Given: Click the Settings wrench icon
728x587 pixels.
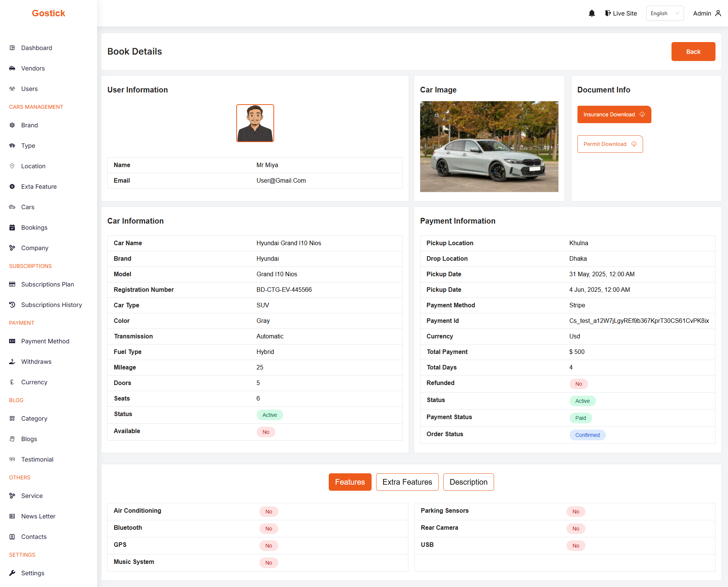Looking at the screenshot, I should 12,573.
